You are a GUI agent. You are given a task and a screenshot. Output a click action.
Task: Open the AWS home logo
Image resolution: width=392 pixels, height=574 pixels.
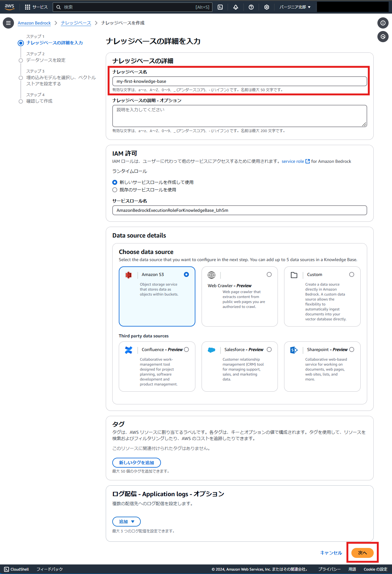click(x=9, y=7)
